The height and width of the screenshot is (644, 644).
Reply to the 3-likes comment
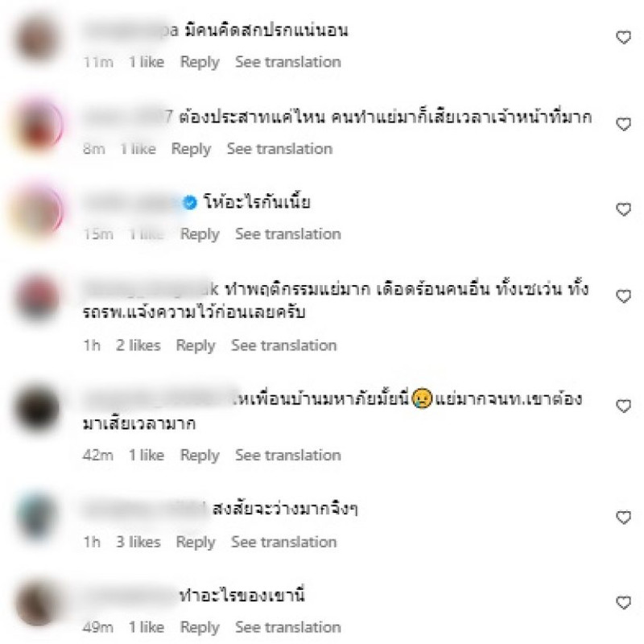click(196, 542)
